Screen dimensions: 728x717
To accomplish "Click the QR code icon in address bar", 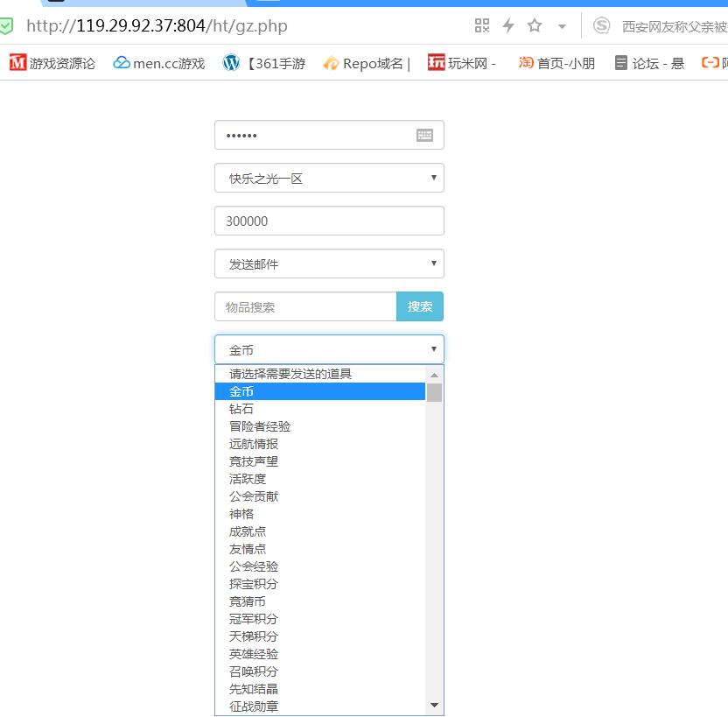I will coord(482,25).
